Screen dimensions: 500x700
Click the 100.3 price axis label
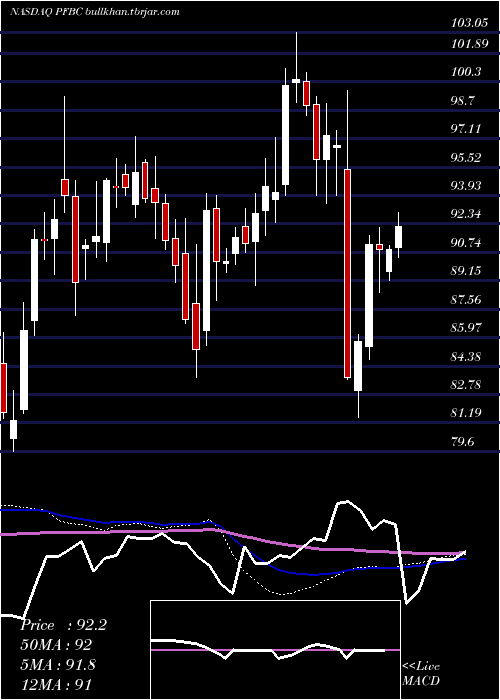point(467,71)
